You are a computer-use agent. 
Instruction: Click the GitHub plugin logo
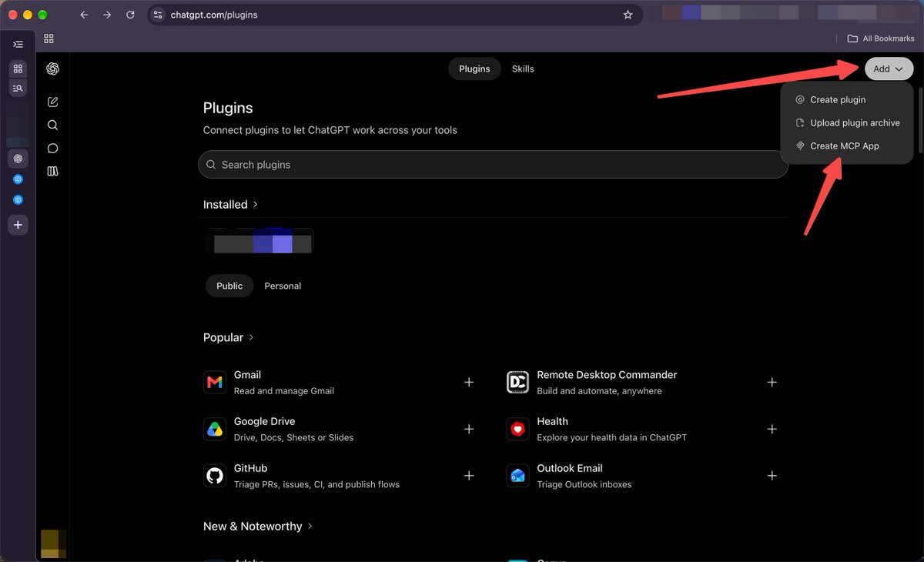click(x=215, y=476)
